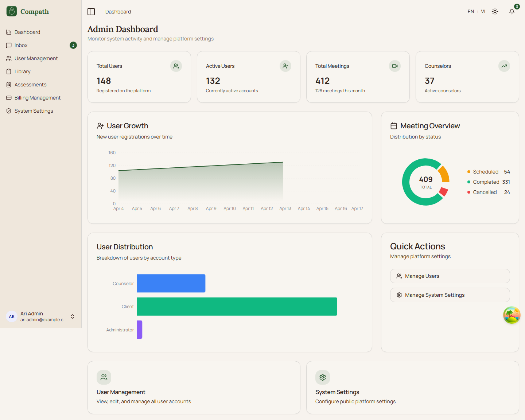The width and height of the screenshot is (525, 420).
Task: Click the Active Users check icon
Action: click(285, 66)
